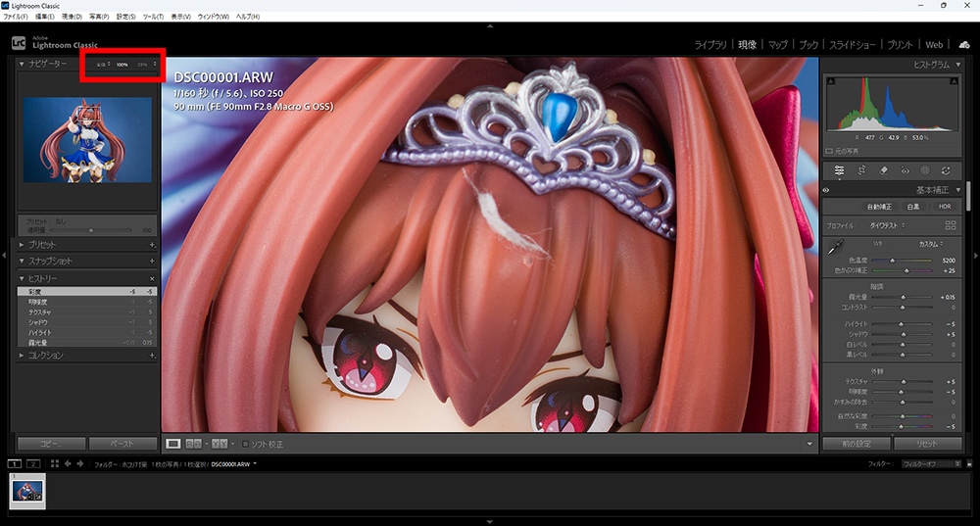The height and width of the screenshot is (526, 980).
Task: Adjust the 露光量 exposure slider
Action: (x=902, y=298)
